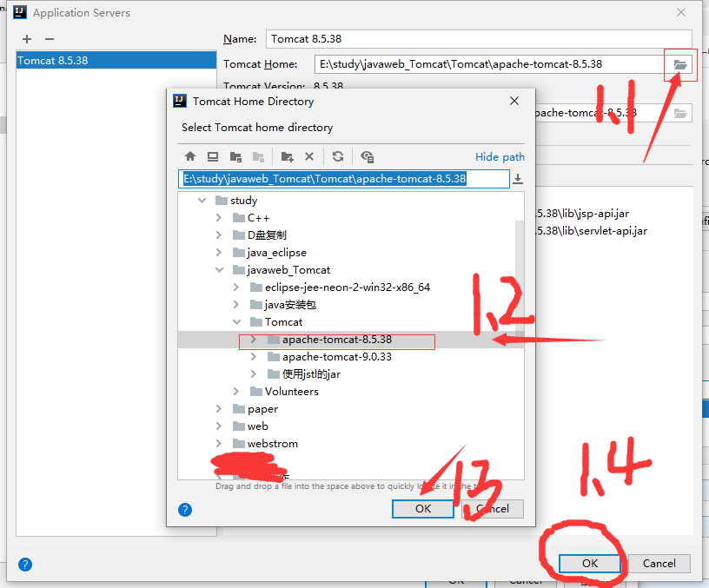Screen dimensions: 709x588
Task: Click the help icon in Application Servers window
Action: click(x=25, y=565)
